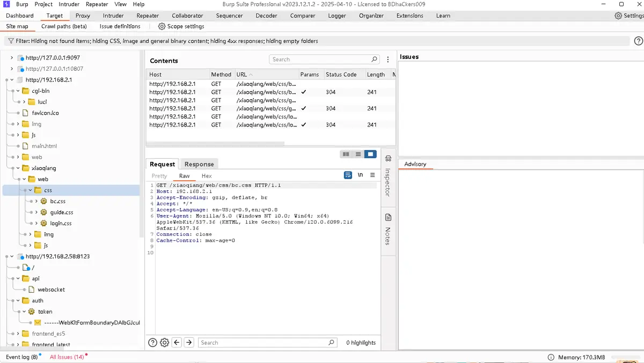Open the Project menu

(43, 4)
